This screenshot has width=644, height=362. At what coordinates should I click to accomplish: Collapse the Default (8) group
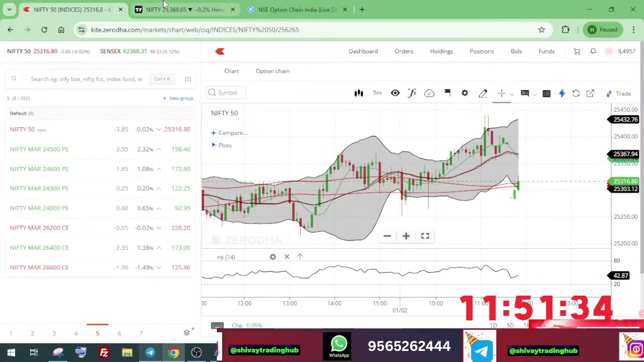coord(22,113)
